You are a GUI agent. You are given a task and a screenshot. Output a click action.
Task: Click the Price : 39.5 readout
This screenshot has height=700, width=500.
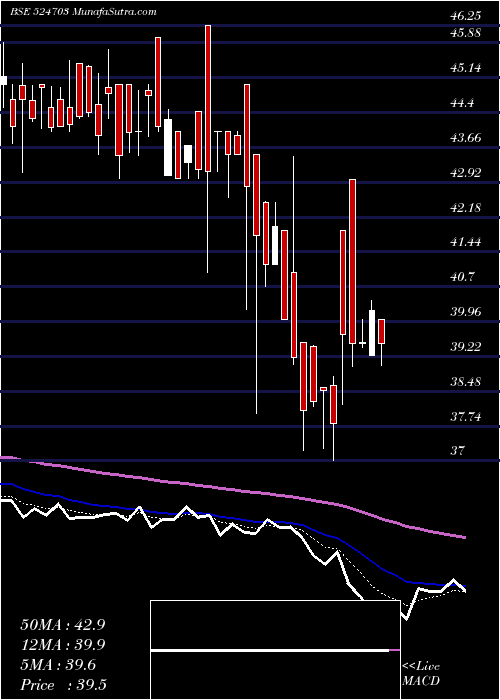click(x=63, y=685)
